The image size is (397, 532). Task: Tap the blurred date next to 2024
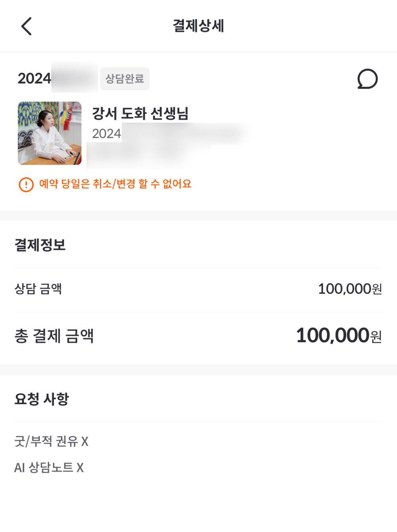point(75,78)
